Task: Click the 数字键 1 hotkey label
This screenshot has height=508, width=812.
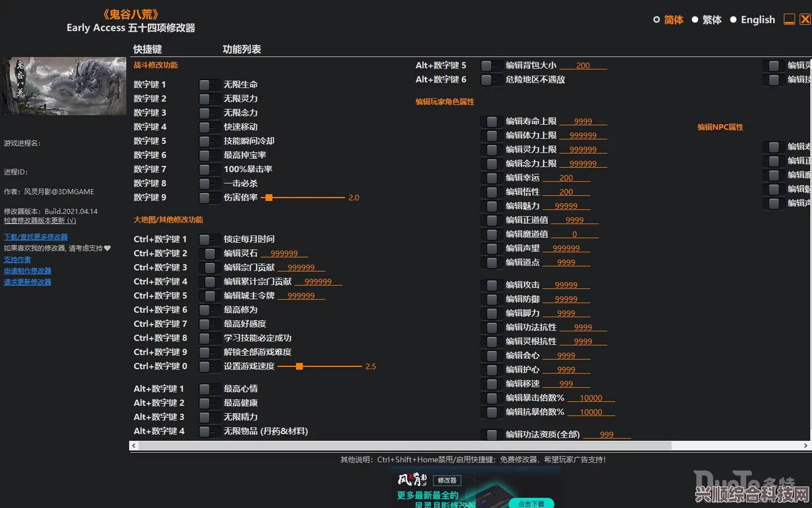Action: tap(149, 85)
